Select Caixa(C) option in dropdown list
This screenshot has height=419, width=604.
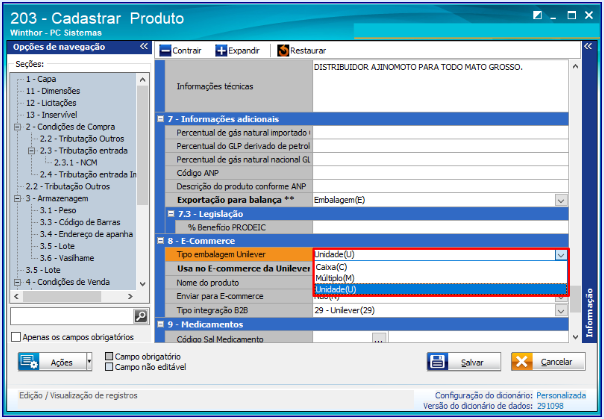441,267
